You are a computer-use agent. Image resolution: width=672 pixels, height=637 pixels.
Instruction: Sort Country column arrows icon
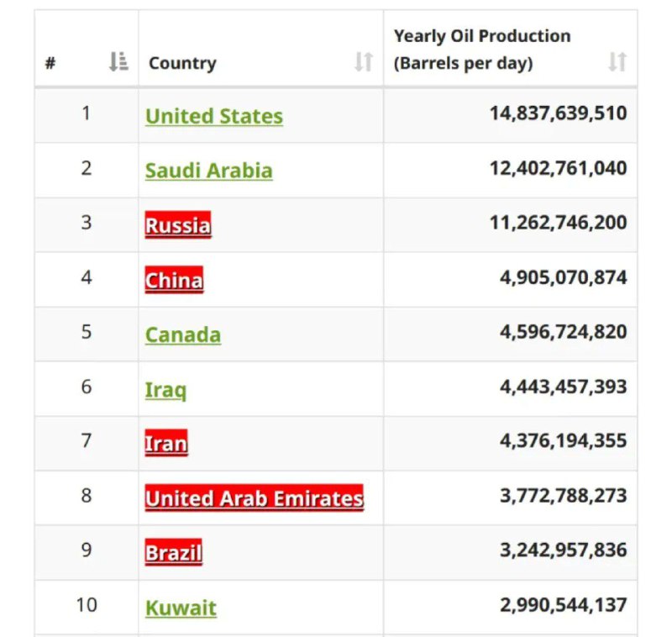364,61
